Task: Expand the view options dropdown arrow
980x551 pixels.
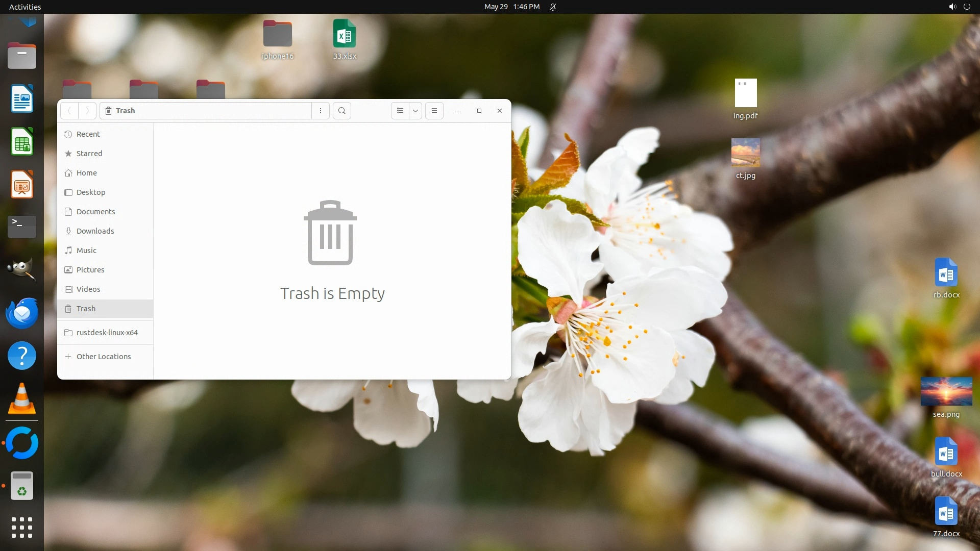Action: pyautogui.click(x=415, y=111)
